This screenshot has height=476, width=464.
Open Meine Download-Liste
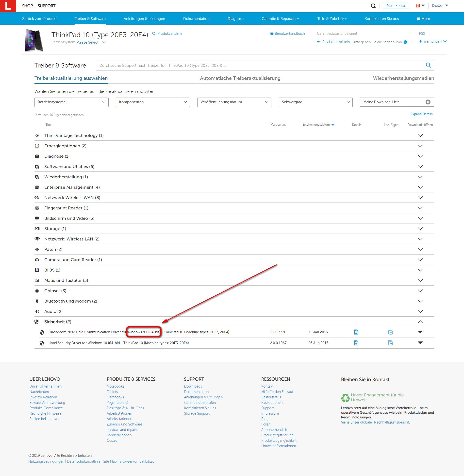(397, 102)
